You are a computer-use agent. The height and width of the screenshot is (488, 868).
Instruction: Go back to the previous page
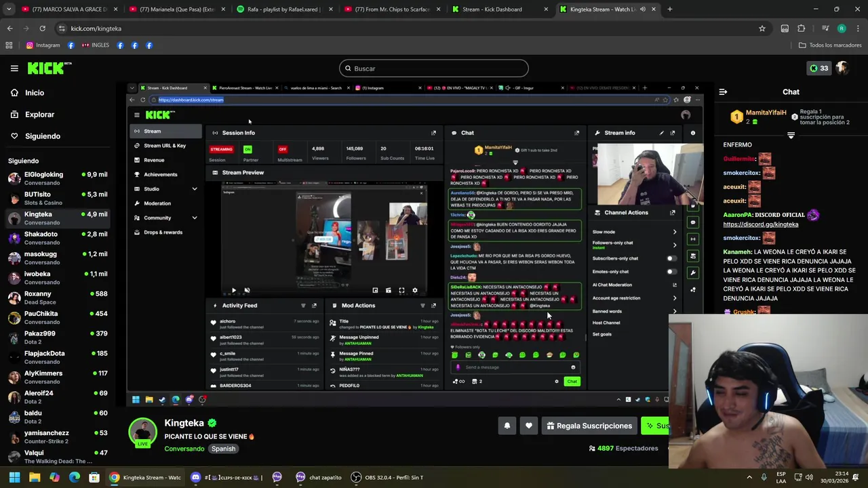coord(9,28)
